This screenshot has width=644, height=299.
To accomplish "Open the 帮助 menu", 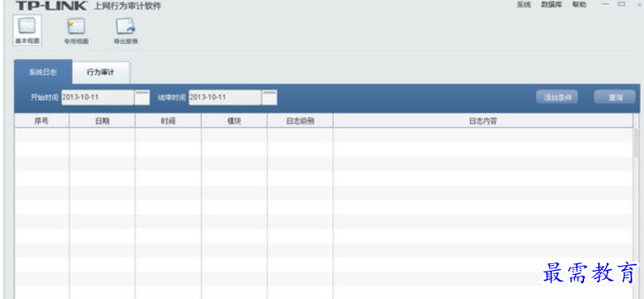I will 579,5.
